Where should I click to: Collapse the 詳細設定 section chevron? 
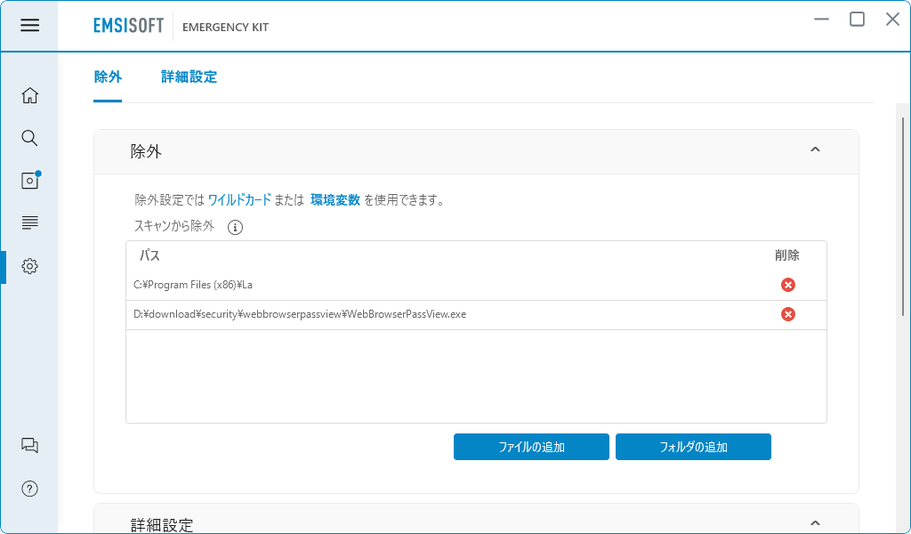coord(815,523)
